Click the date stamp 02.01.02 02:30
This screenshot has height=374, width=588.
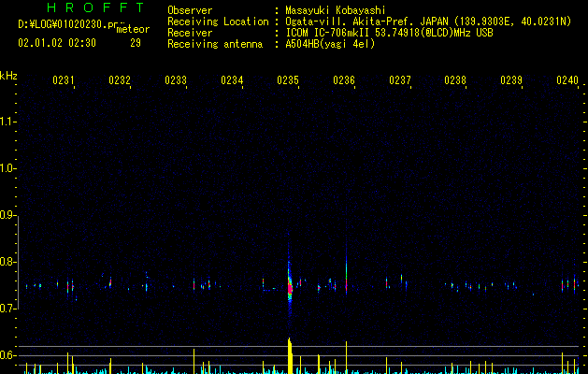pos(57,43)
